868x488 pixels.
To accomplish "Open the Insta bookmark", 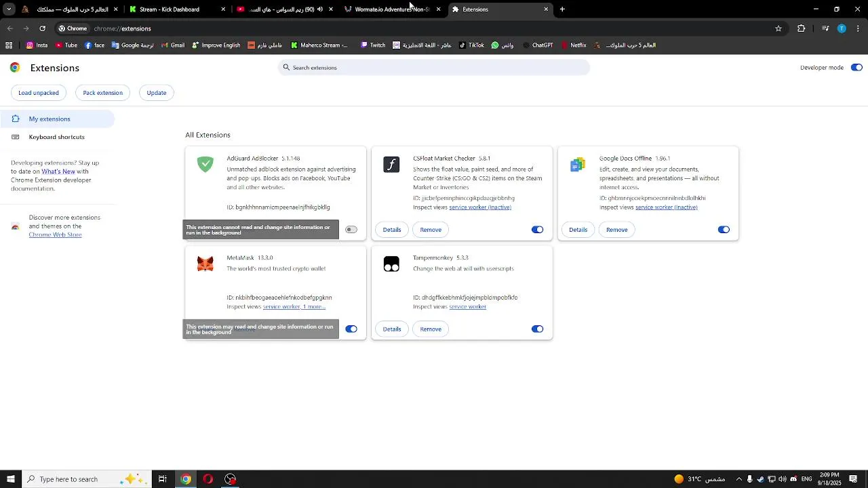I will 37,45.
